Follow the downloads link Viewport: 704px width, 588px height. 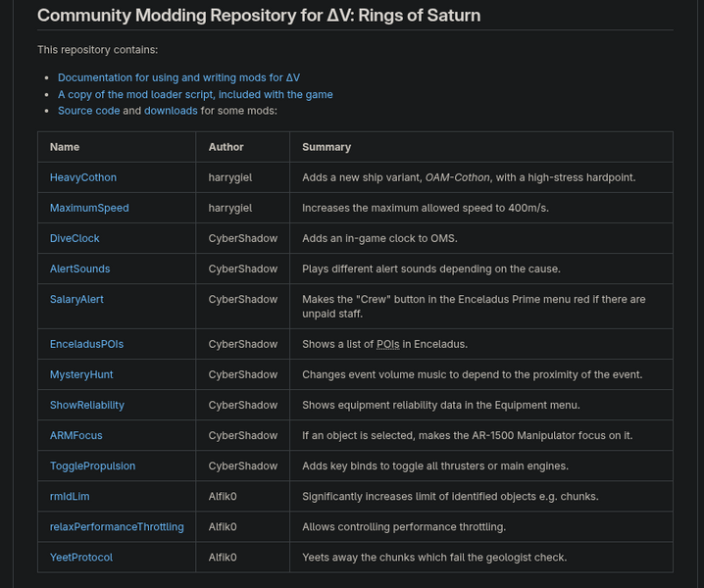(x=171, y=111)
